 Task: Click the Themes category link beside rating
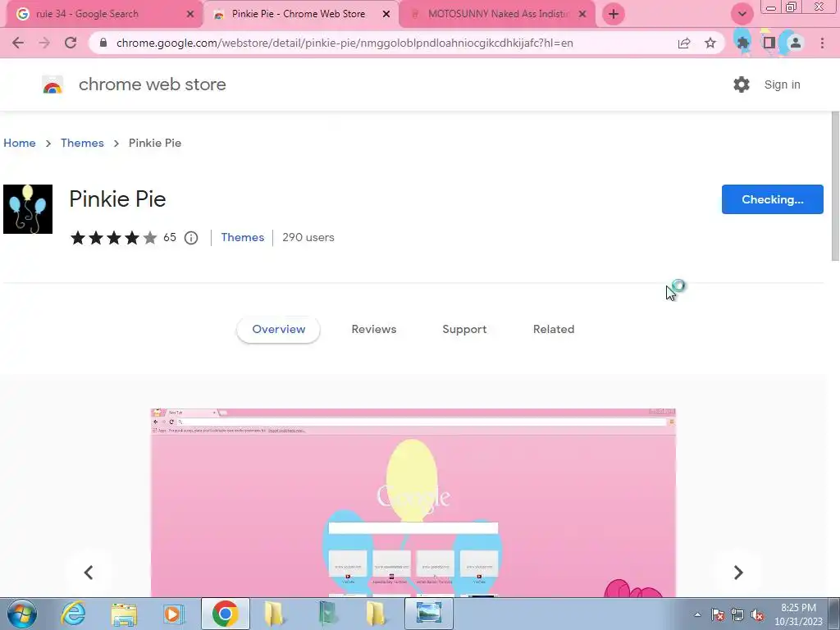coord(243,237)
